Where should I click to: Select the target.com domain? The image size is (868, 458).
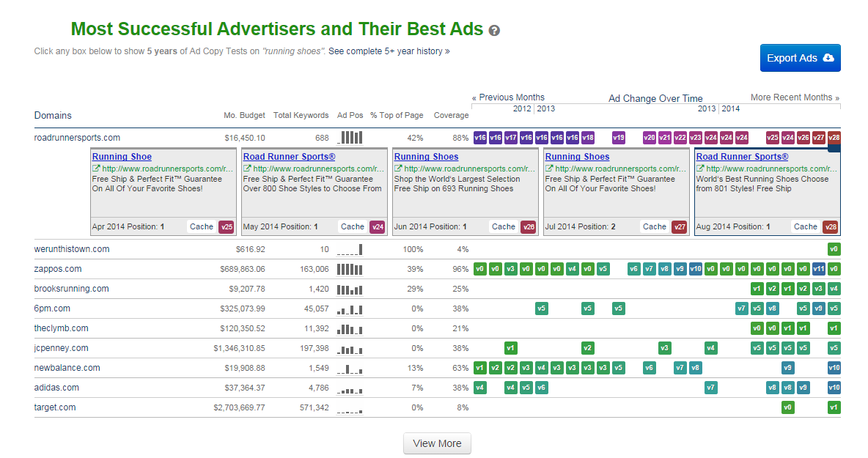coord(55,407)
